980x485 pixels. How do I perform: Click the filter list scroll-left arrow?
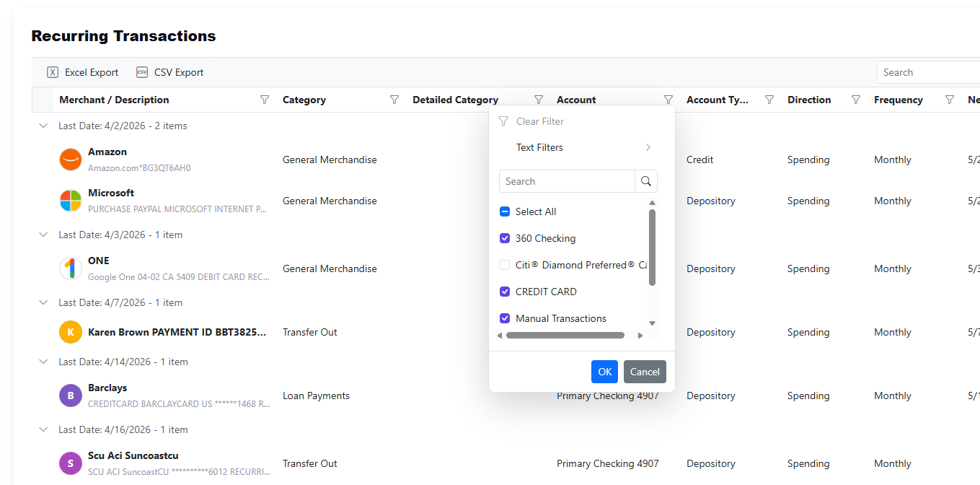tap(500, 335)
